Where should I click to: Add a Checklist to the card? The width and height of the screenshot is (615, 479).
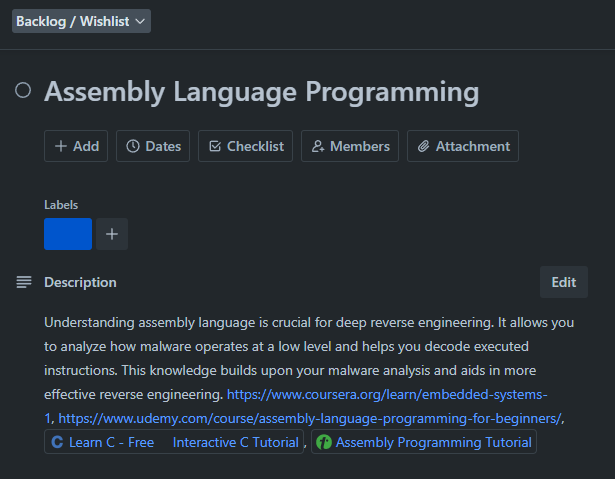[245, 146]
